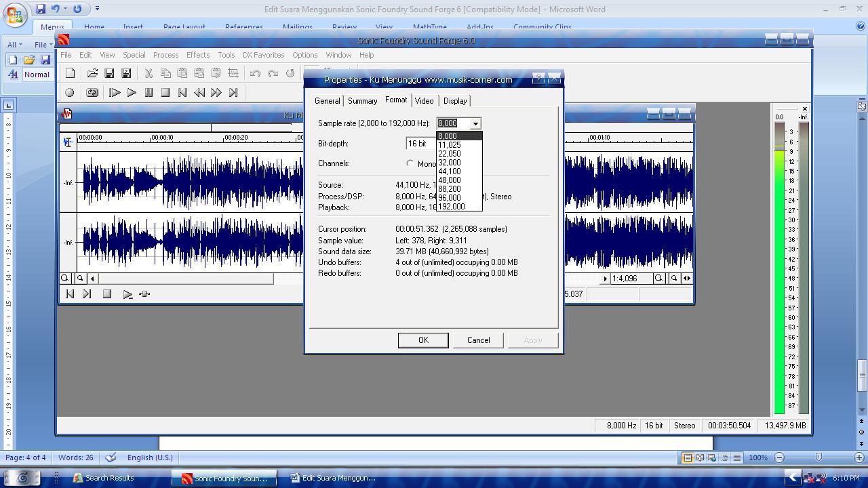Select the Mono channel radio button
The width and height of the screenshot is (868, 488).
pyautogui.click(x=410, y=163)
